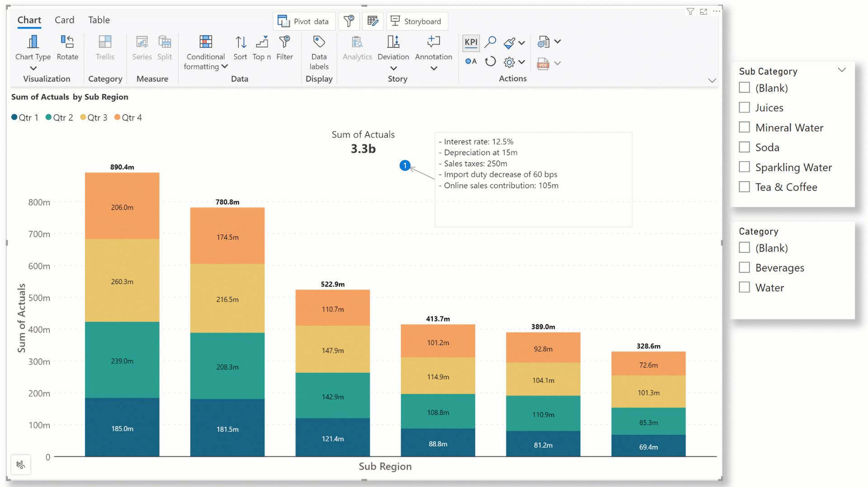Collapse the Sub Category slicer chevron
This screenshot has height=487, width=868.
pyautogui.click(x=841, y=70)
